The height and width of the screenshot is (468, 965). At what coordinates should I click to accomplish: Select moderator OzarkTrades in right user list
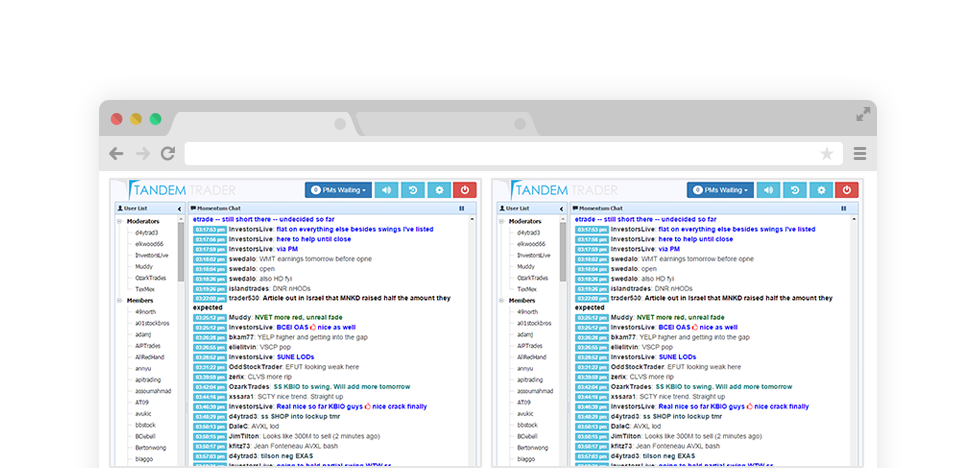533,278
